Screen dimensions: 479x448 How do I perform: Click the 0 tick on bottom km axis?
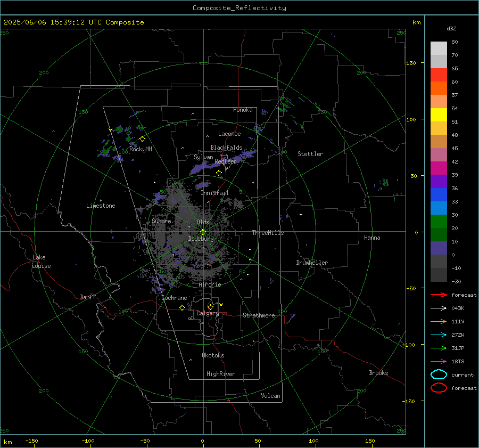tap(202, 441)
